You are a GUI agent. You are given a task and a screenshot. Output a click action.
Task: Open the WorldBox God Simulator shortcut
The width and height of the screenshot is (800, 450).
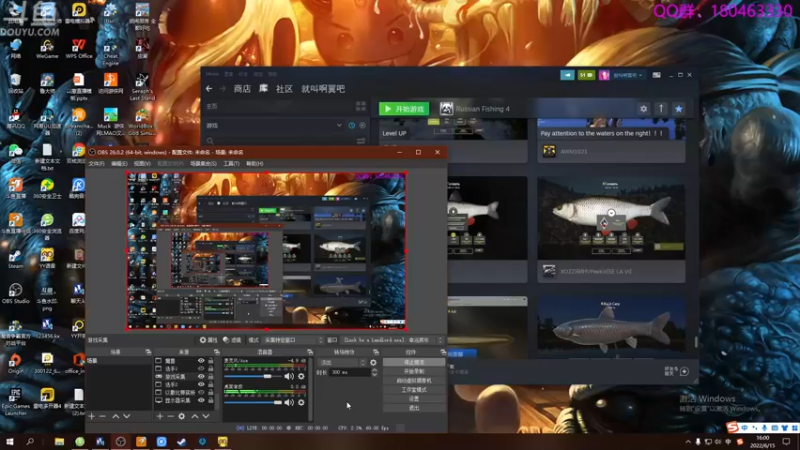point(142,121)
